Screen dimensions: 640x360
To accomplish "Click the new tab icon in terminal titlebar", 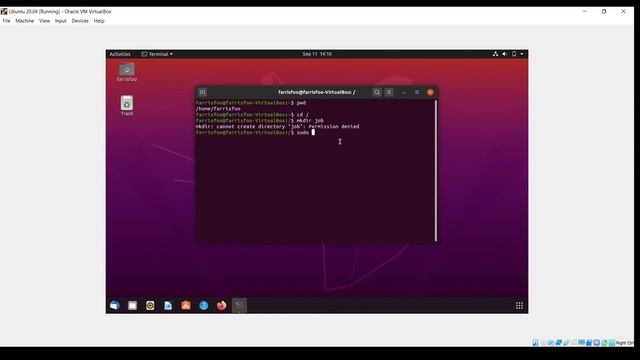I will (x=202, y=92).
